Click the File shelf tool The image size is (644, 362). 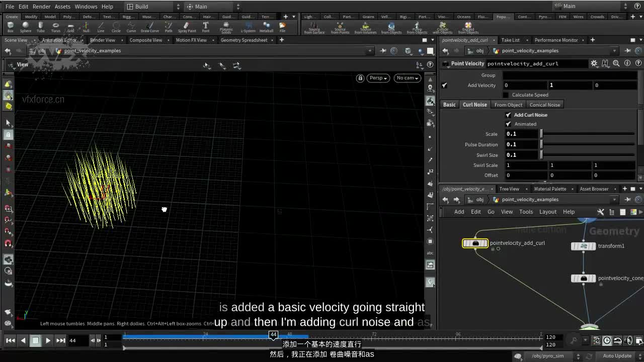click(282, 27)
